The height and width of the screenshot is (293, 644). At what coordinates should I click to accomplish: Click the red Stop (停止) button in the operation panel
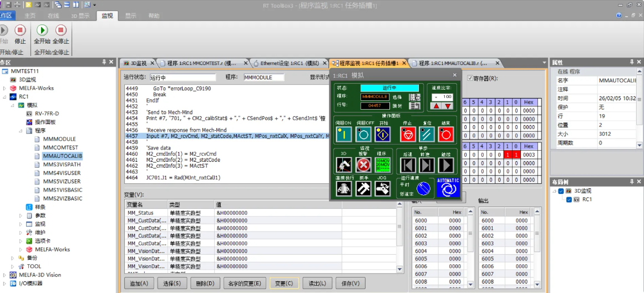point(408,134)
